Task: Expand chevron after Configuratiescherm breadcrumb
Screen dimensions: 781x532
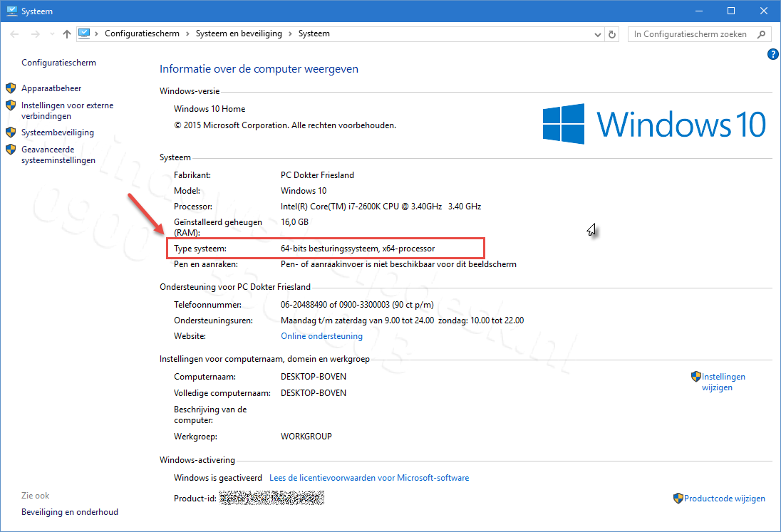Action: [188, 34]
